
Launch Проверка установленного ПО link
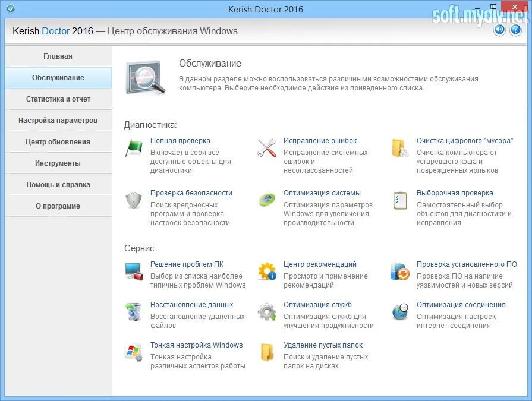tap(467, 264)
